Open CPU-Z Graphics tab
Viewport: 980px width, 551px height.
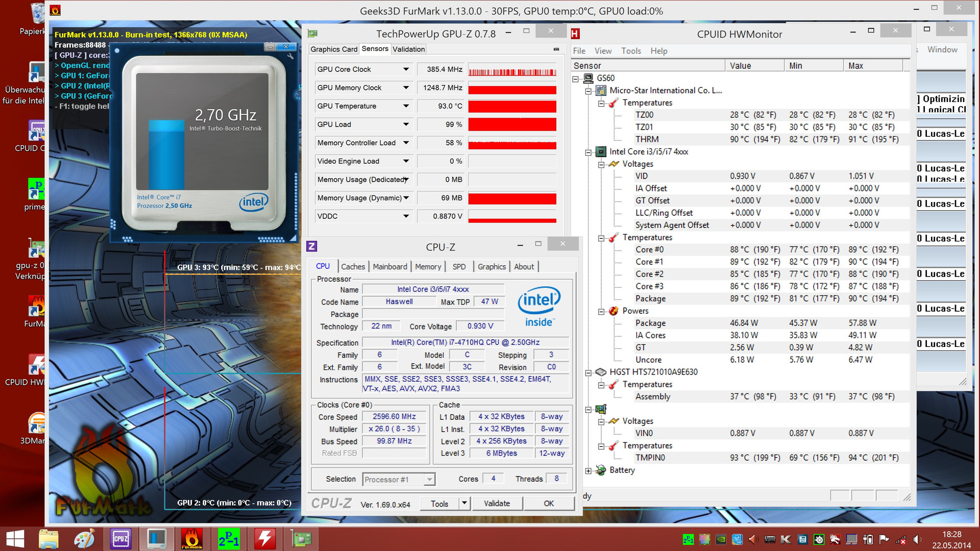[x=492, y=266]
